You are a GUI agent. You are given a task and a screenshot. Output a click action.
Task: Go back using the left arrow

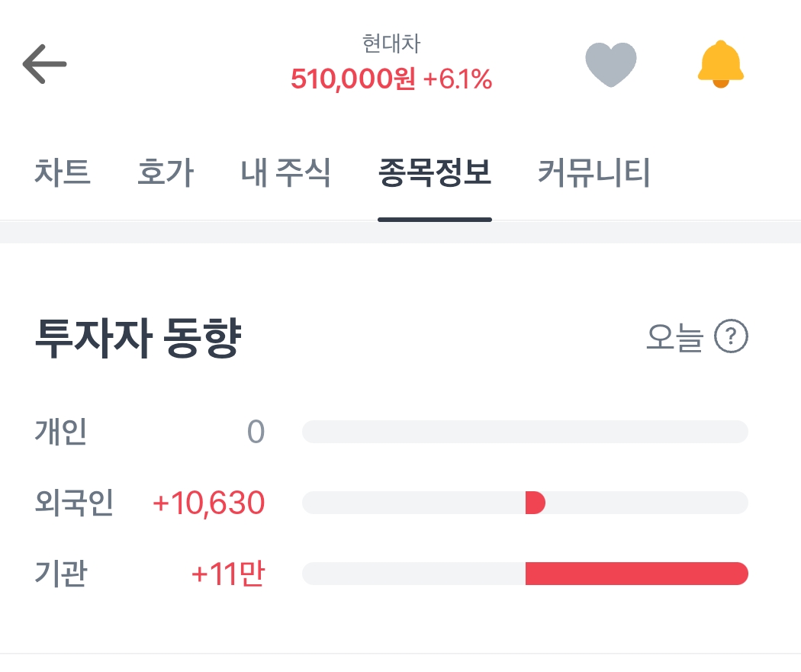(45, 64)
